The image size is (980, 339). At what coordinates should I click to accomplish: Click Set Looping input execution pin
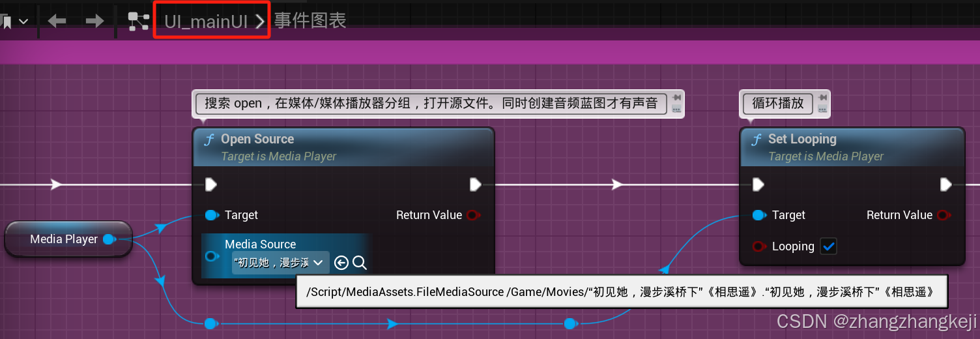coord(758,184)
